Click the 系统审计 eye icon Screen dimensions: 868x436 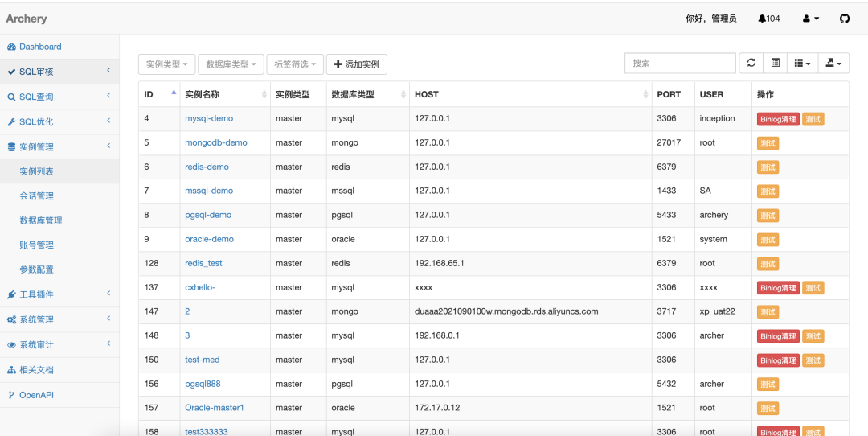(11, 344)
